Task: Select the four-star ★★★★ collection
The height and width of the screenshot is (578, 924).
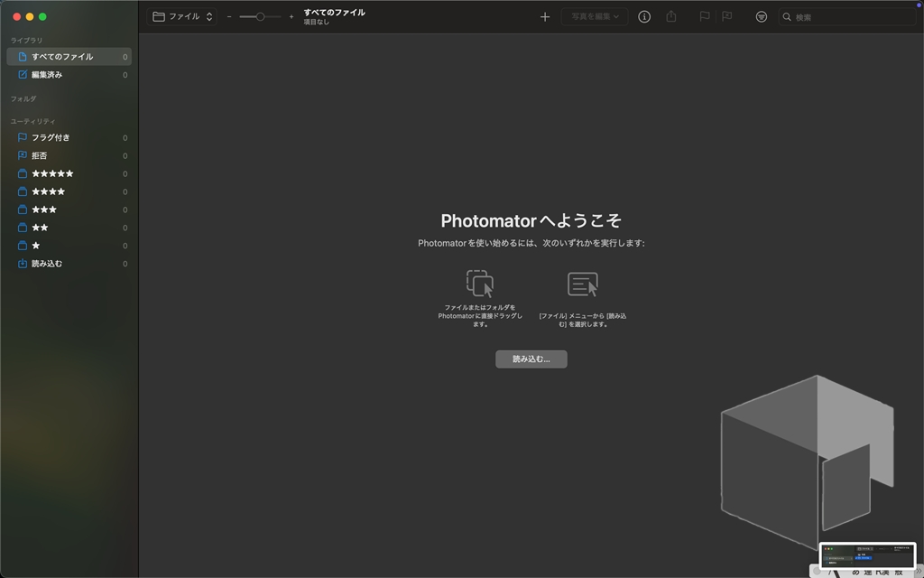Action: coord(69,191)
